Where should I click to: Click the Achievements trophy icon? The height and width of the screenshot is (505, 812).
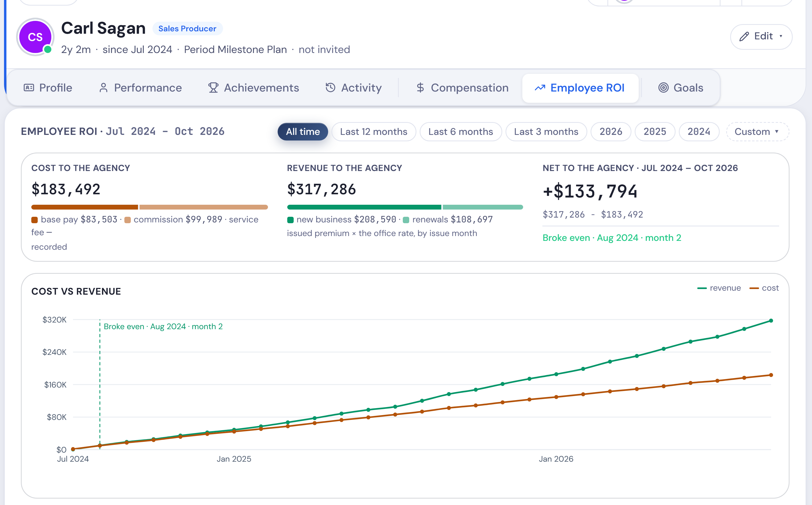213,88
